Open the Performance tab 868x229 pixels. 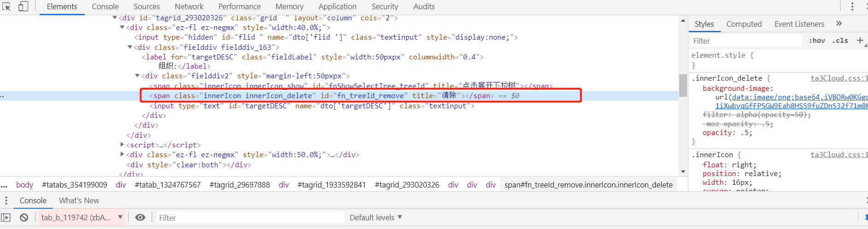[239, 6]
